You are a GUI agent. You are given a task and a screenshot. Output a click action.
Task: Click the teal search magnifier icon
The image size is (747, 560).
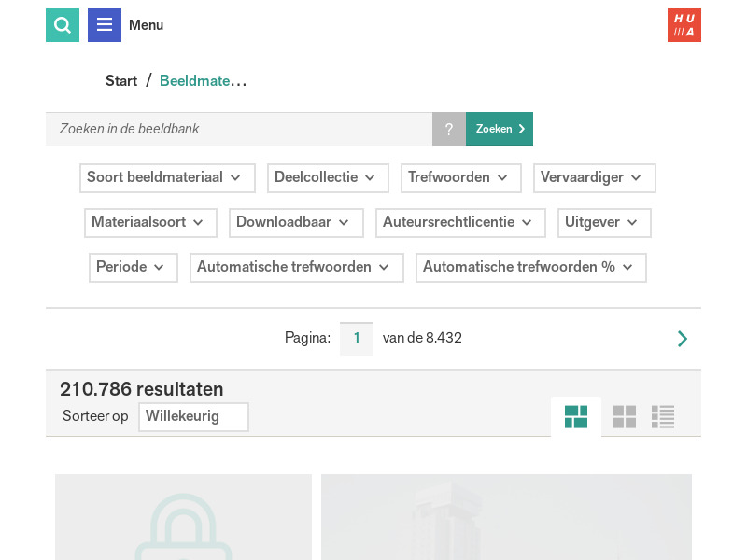(63, 25)
